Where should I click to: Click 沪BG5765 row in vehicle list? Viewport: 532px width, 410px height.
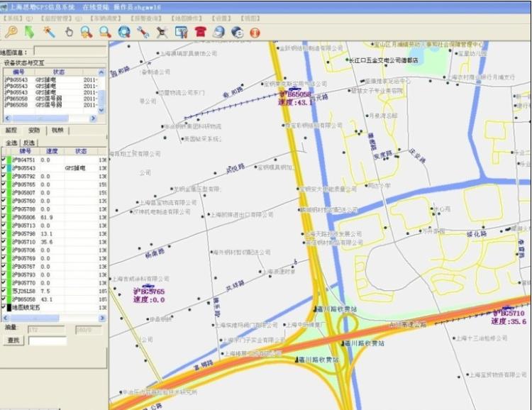point(55,184)
